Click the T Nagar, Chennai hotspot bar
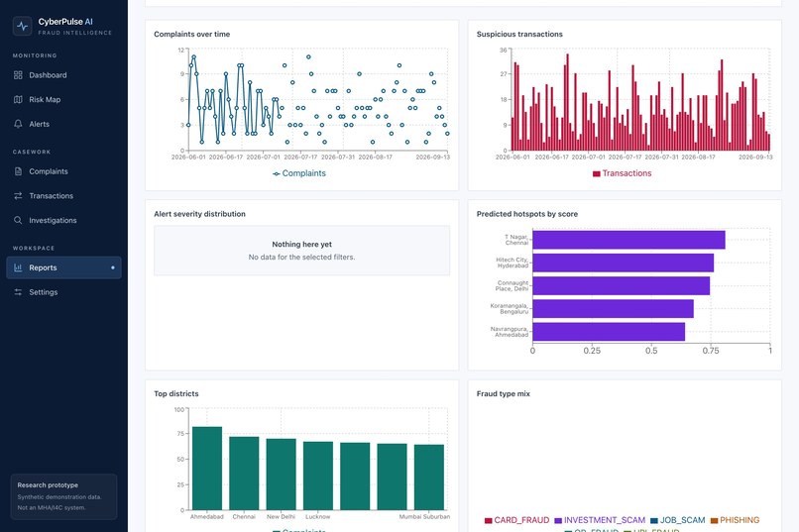 coord(628,240)
